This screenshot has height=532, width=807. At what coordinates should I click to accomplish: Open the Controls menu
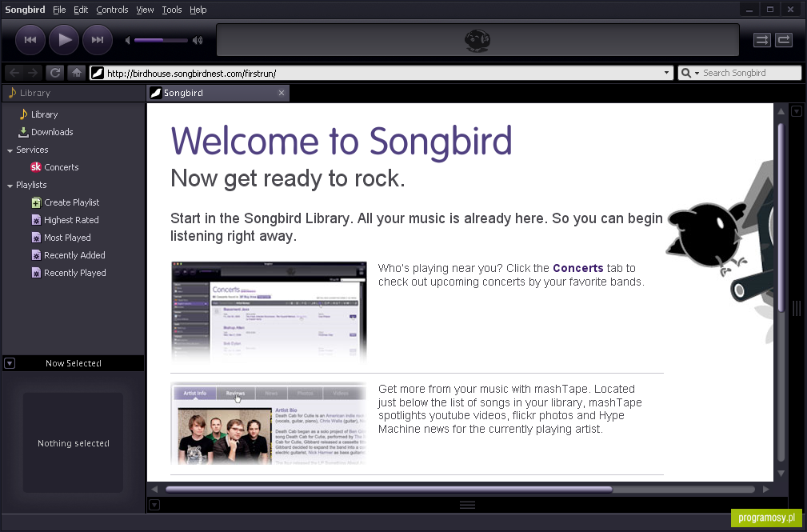pyautogui.click(x=112, y=10)
